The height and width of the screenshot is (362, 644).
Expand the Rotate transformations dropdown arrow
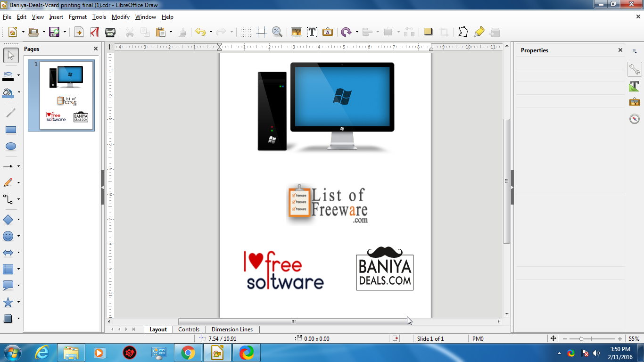(357, 32)
